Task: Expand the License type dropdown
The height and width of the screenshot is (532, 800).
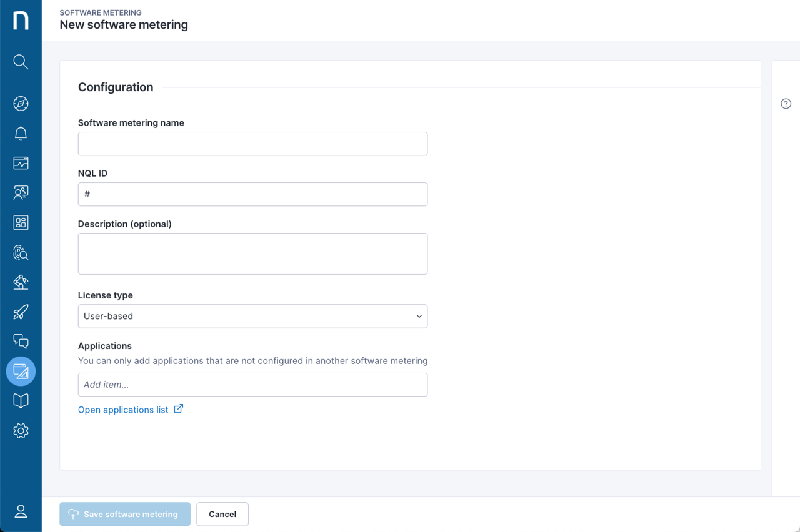Action: point(252,317)
